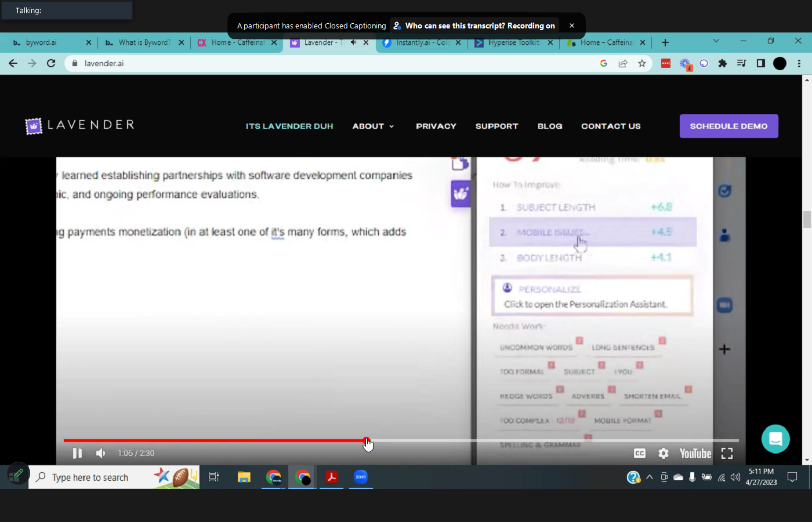Click the Lavender logo icon

pos(34,126)
